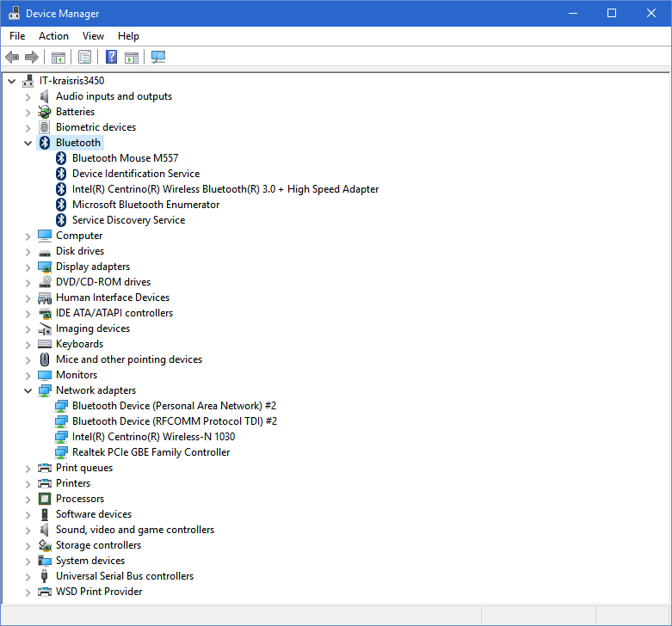This screenshot has width=672, height=626.
Task: Click the Computer monitor icon
Action: coord(45,236)
